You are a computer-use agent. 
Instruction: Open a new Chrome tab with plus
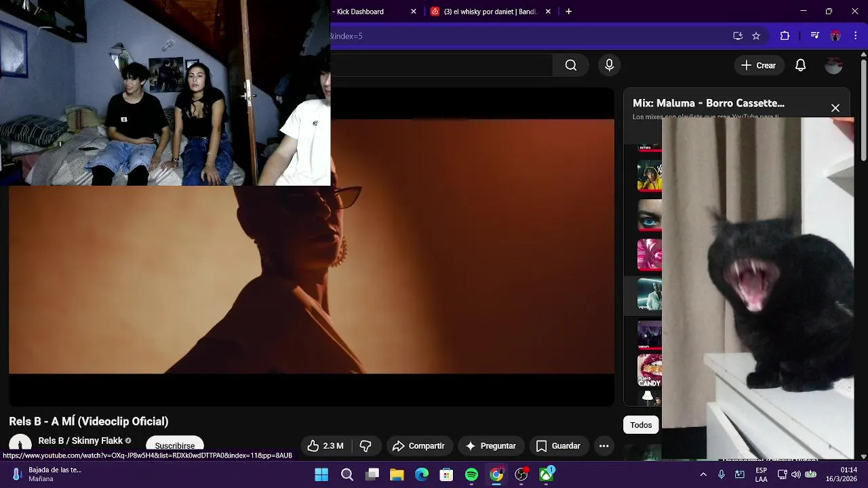coord(568,12)
